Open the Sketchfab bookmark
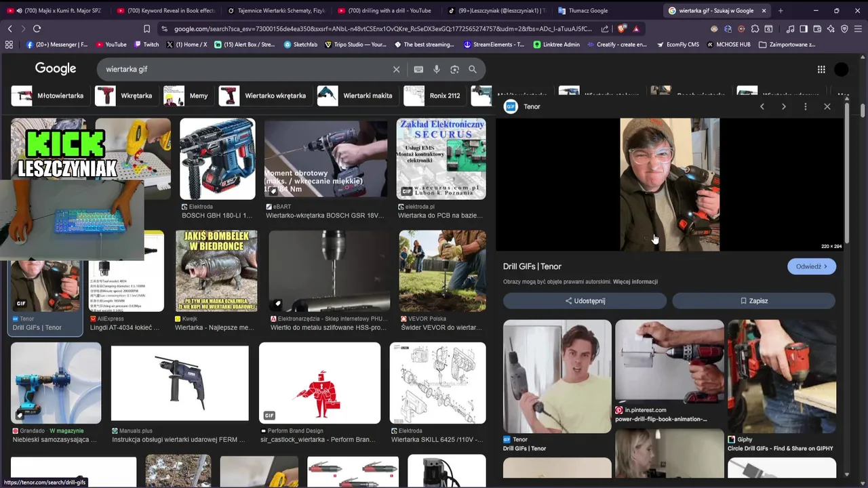 (300, 45)
